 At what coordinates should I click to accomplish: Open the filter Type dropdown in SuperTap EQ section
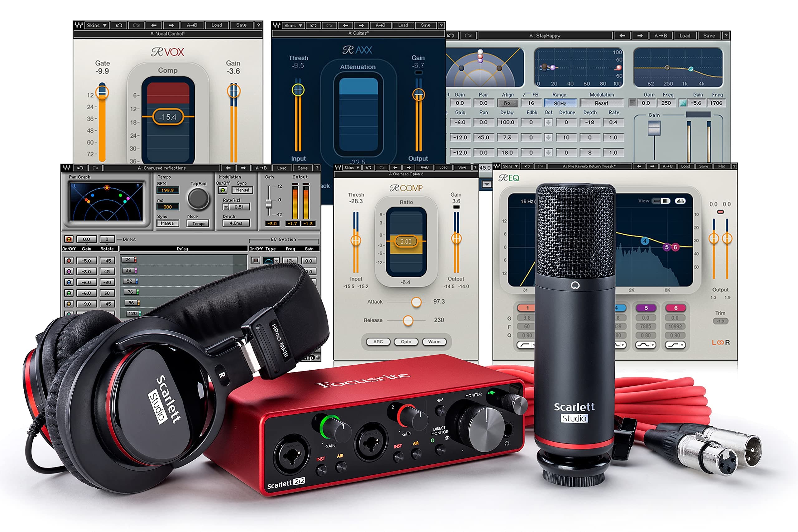pos(276,261)
